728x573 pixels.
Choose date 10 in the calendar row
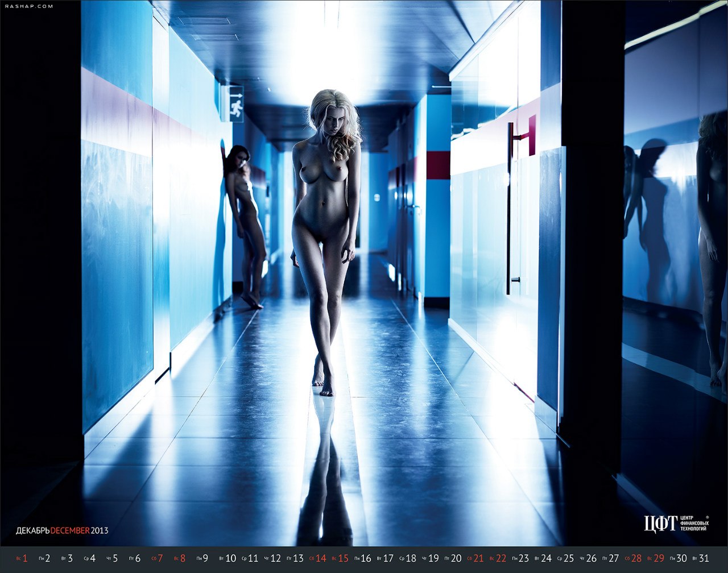(x=230, y=558)
